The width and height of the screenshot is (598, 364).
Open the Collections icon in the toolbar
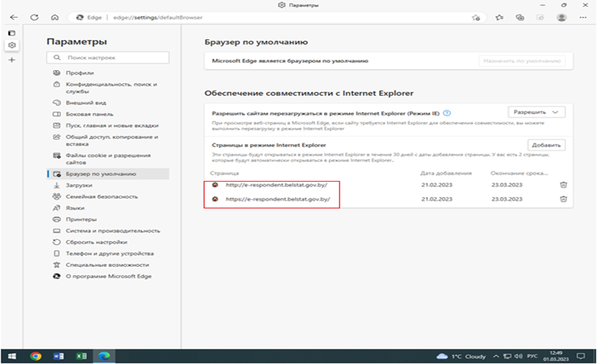tap(520, 17)
